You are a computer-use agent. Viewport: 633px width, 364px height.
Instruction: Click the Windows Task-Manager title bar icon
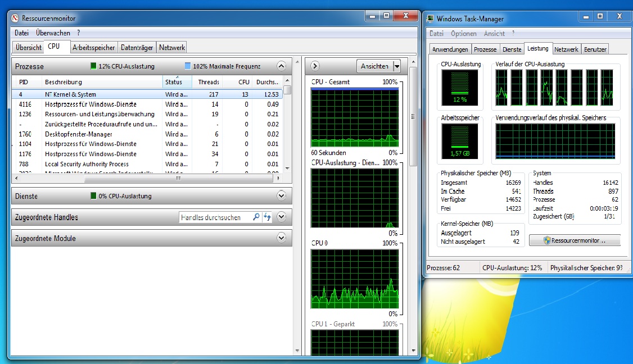431,19
